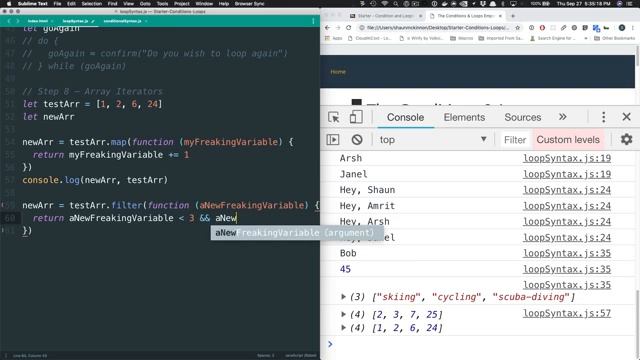Open the Chrome three-dot menu

click(633, 28)
